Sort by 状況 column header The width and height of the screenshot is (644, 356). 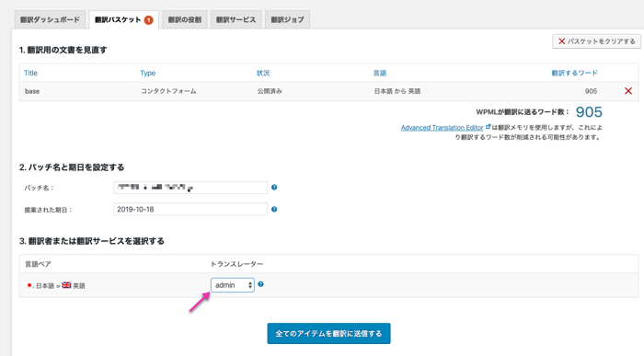click(x=263, y=73)
